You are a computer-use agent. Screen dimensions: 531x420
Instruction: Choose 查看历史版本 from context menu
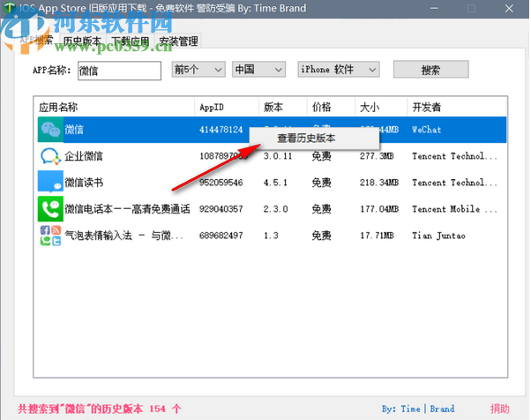(x=314, y=139)
